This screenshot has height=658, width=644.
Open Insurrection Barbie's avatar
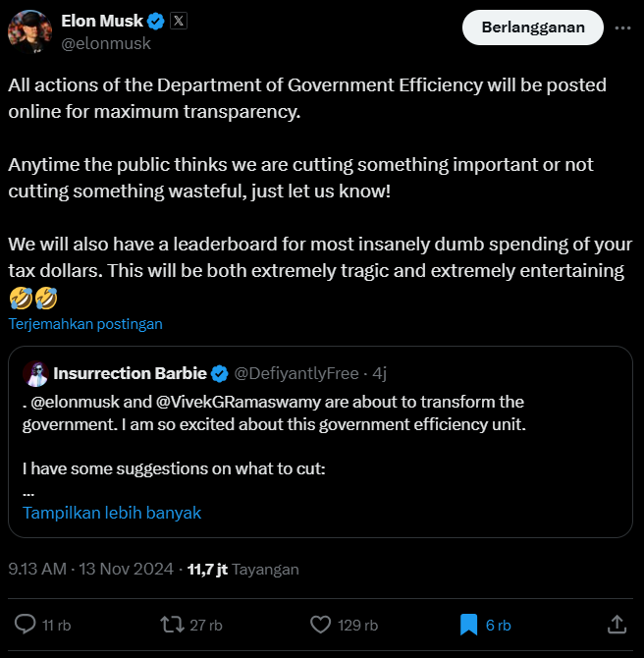pos(36,373)
